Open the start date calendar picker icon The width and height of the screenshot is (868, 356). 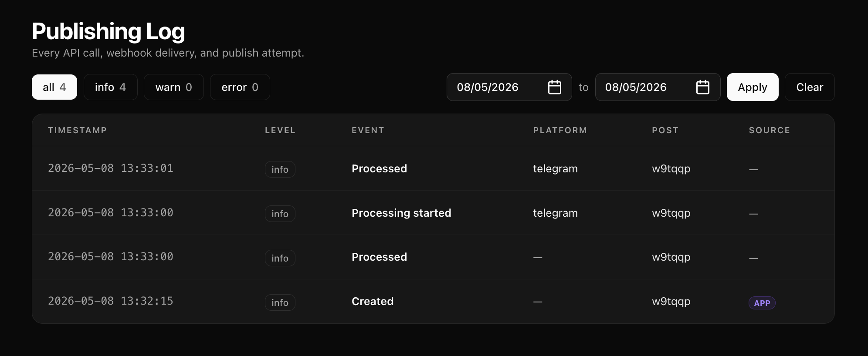tap(554, 87)
